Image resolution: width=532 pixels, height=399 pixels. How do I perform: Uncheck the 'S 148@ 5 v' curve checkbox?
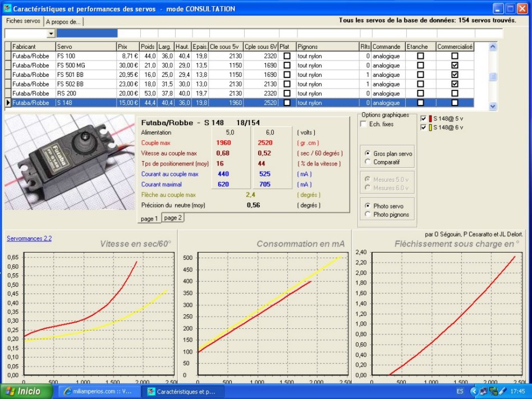424,118
